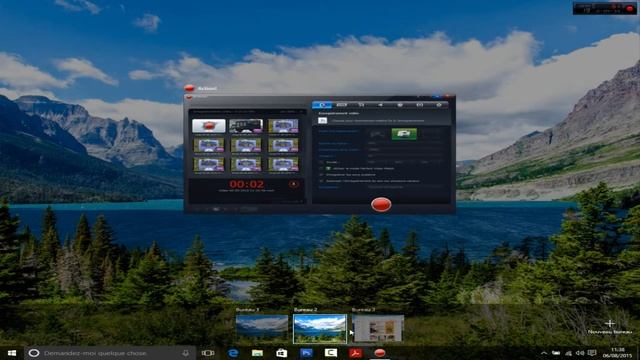Open the recording thumbnail showing the red Action! logo

coord(209,126)
